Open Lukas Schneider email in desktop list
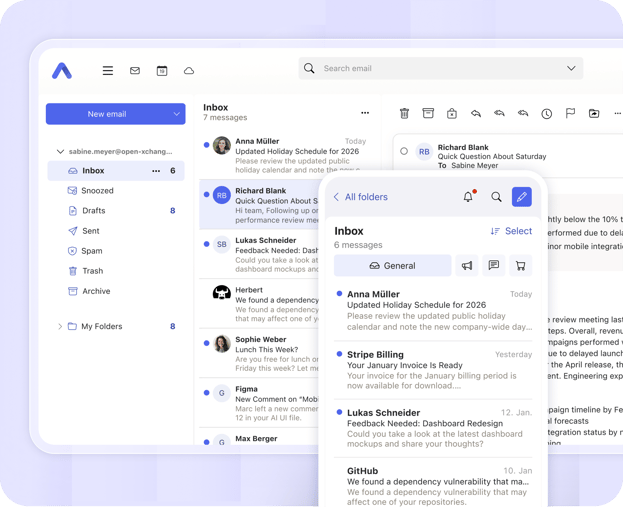Viewport: 623px width, 507px height. [259, 254]
